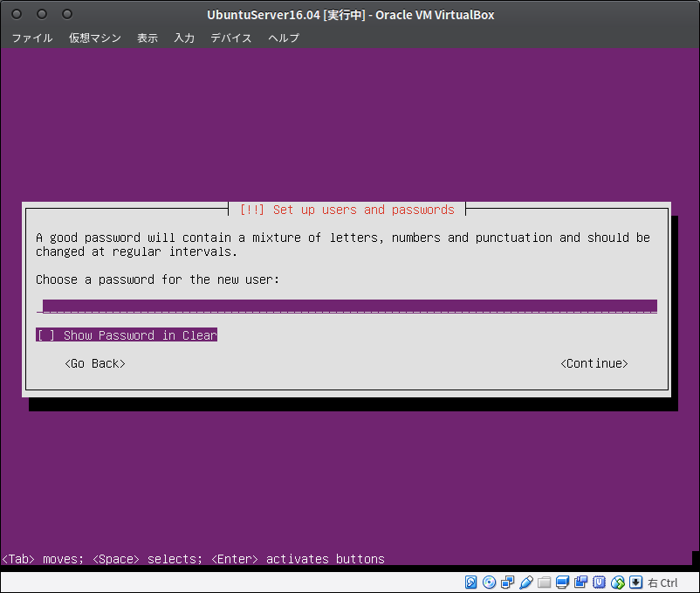
Task: Click the recording / video capture icon
Action: coord(580,583)
